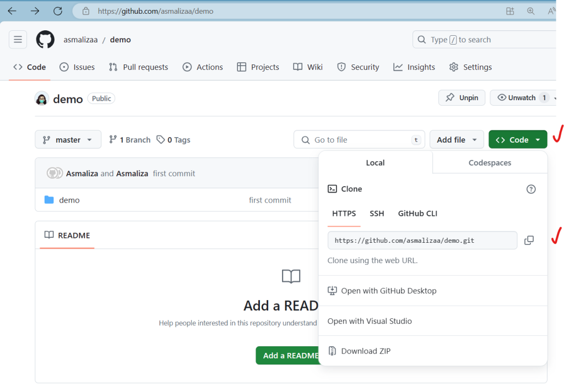Copy the HTTPS clone URL to clipboard
The image size is (564, 392).
click(529, 241)
